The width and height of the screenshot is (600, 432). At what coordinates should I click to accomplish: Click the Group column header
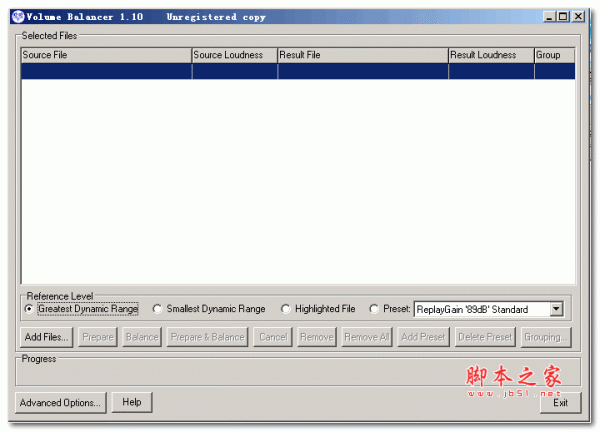click(x=554, y=55)
